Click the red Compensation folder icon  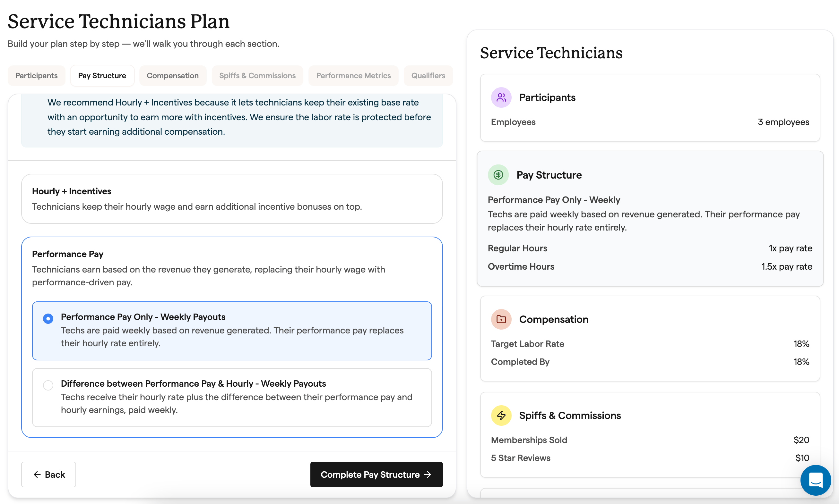point(501,319)
